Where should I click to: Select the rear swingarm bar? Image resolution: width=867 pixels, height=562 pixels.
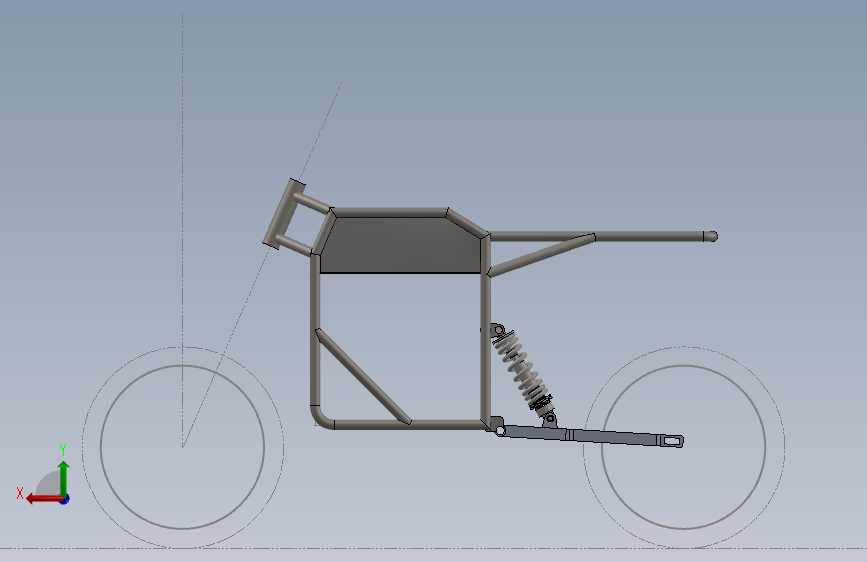point(589,434)
